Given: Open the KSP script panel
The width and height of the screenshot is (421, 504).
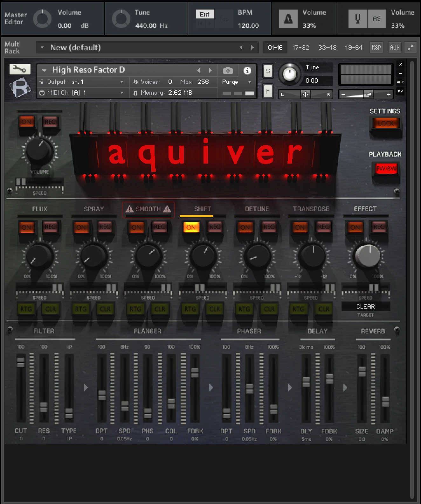Looking at the screenshot, I should [376, 47].
